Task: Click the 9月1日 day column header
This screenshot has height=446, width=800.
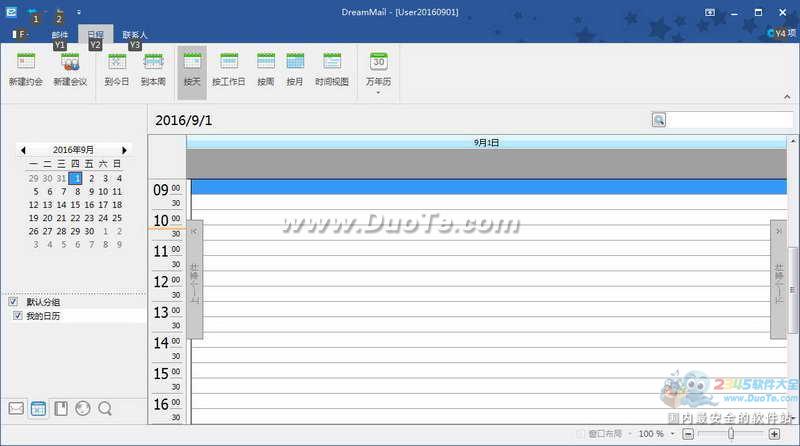Action: coord(486,143)
